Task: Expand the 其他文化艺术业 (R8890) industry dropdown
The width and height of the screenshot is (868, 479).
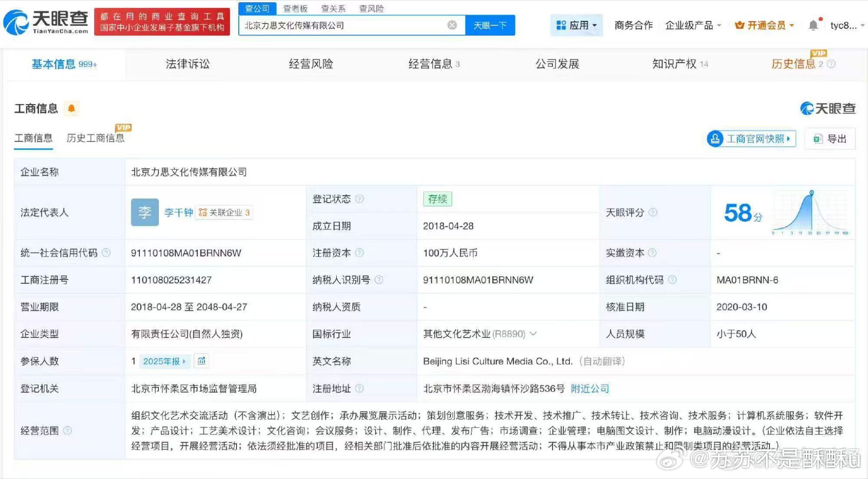Action: click(x=534, y=334)
